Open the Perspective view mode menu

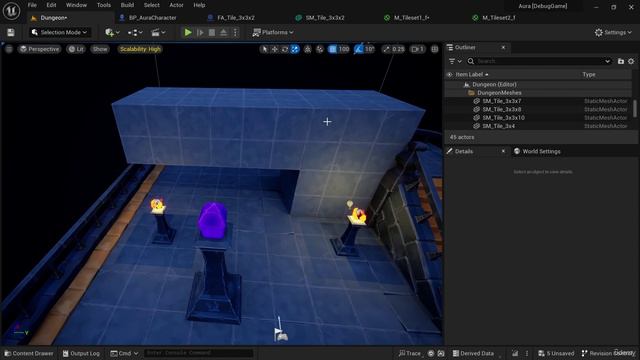[40, 49]
